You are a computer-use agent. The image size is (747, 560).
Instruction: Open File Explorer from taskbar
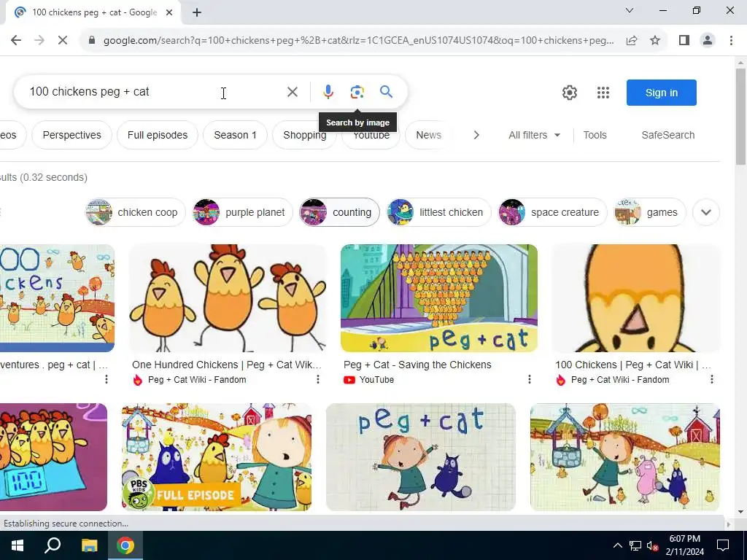click(x=89, y=545)
